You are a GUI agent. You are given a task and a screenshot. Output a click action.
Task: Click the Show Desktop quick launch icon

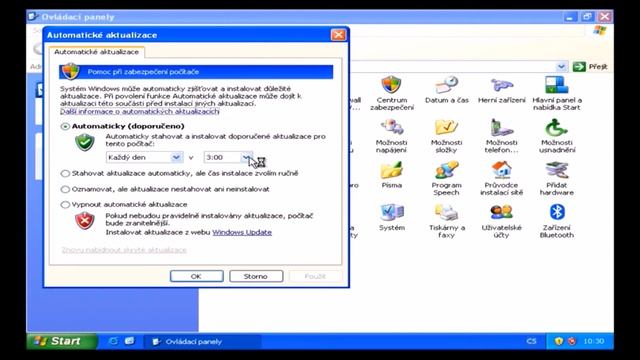coord(129,341)
